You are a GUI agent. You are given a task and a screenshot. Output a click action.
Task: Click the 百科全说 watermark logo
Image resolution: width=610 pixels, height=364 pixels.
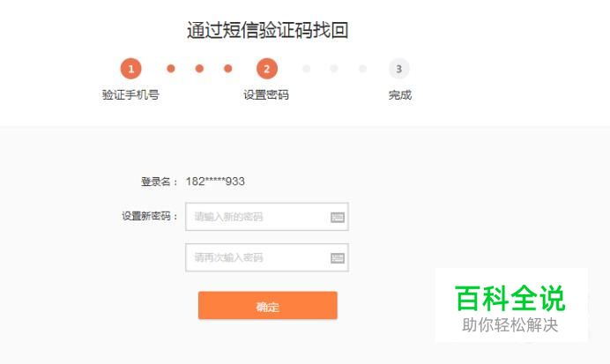click(510, 305)
